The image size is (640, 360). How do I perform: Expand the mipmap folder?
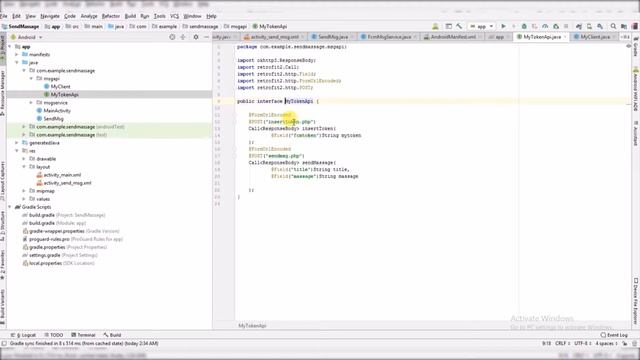[24, 191]
